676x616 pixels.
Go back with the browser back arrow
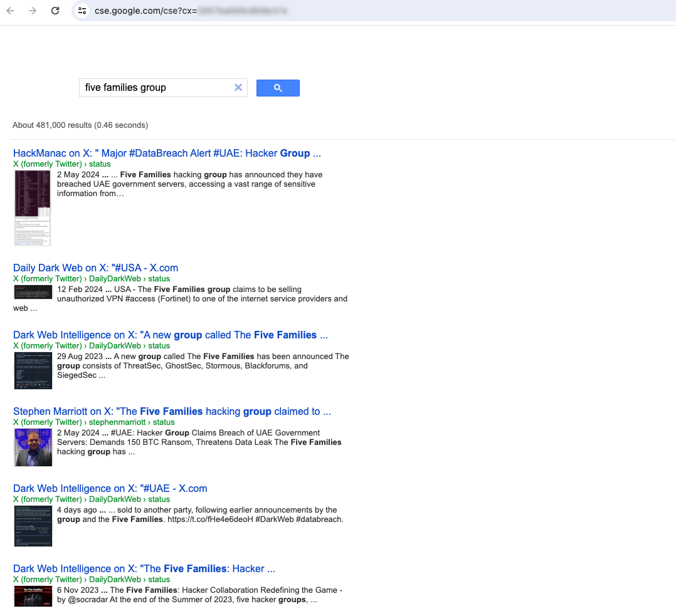10,11
